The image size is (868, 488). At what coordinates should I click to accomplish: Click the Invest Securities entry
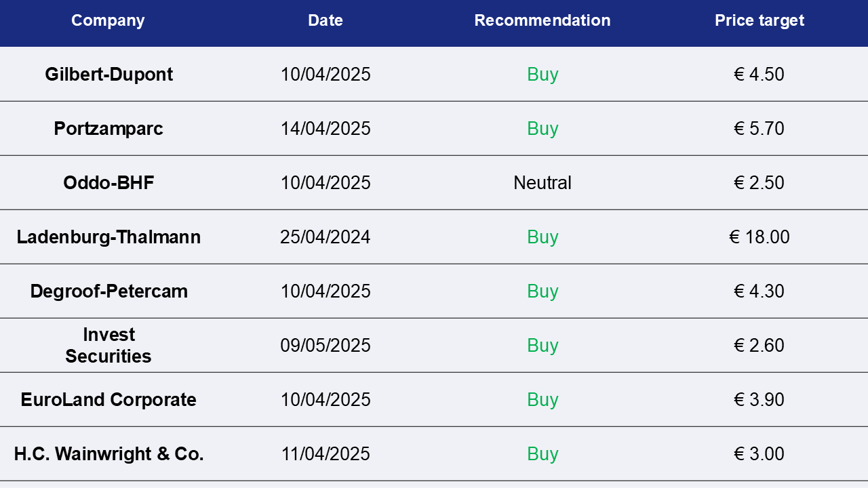click(108, 345)
